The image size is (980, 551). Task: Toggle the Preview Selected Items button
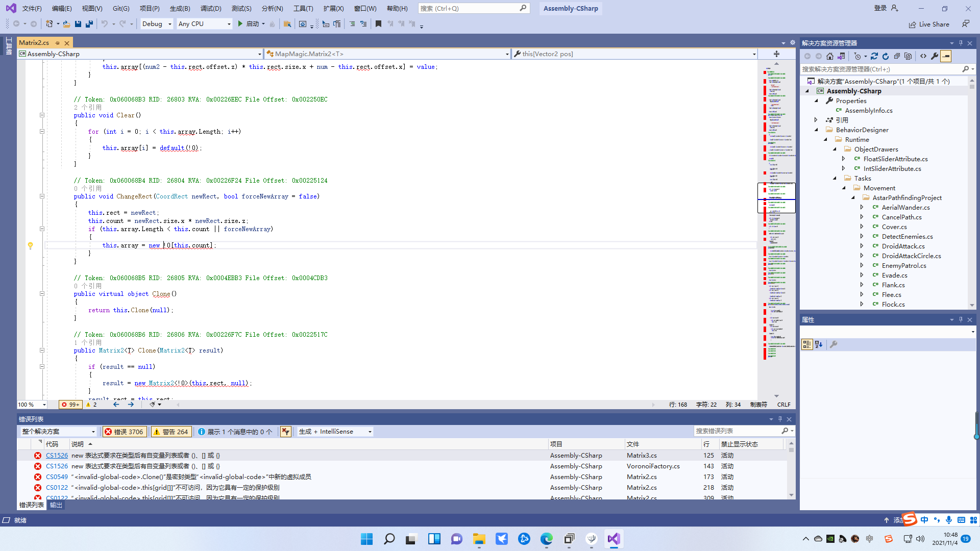946,56
